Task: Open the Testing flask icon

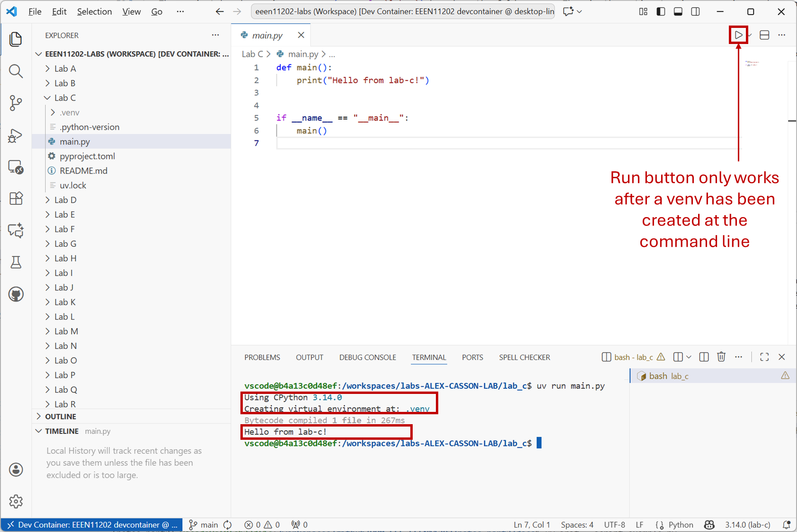Action: tap(16, 262)
